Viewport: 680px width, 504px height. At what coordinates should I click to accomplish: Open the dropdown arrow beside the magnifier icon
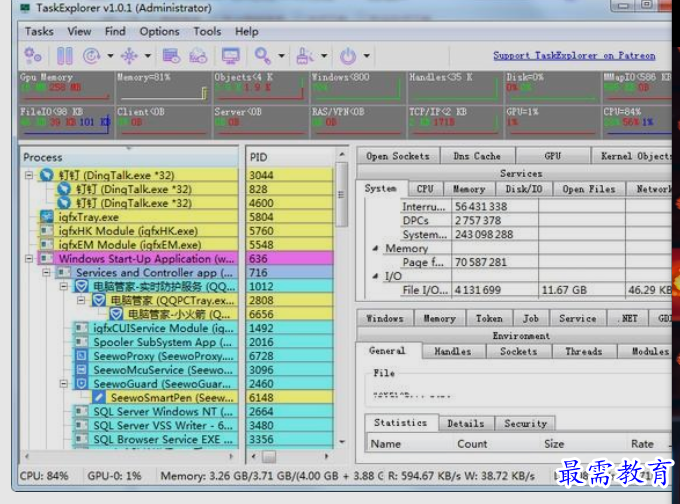281,56
